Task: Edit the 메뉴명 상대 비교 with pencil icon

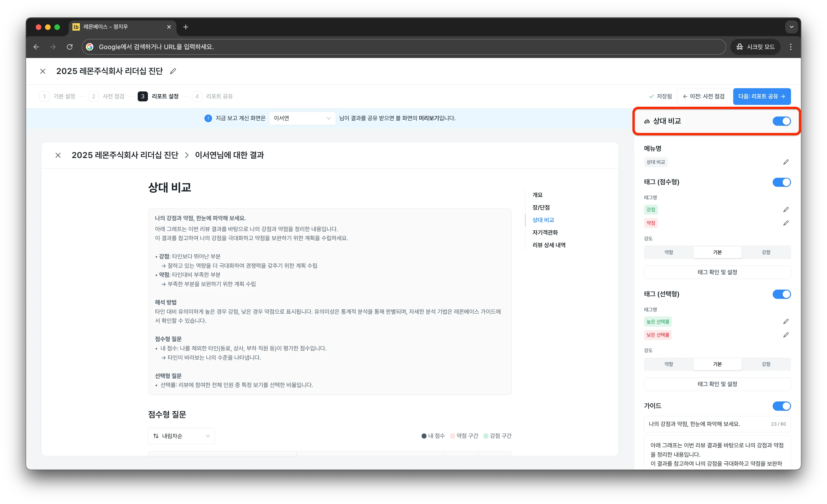Action: coord(786,162)
